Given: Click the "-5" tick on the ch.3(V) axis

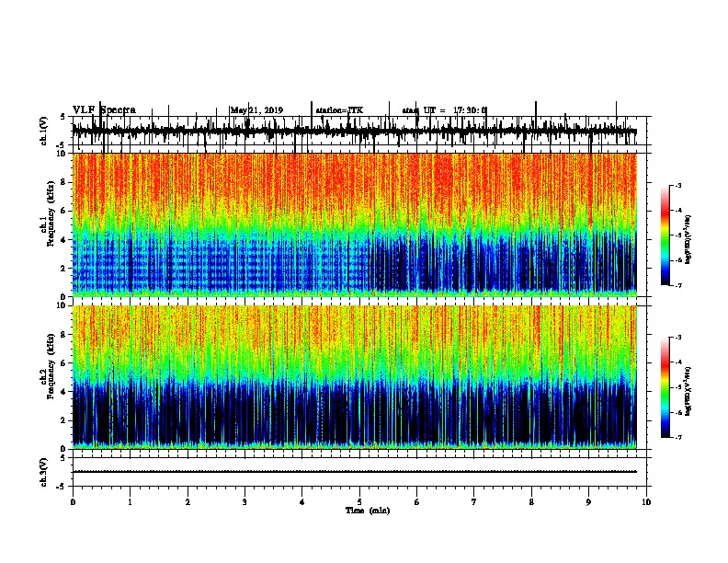Looking at the screenshot, I should tap(62, 487).
